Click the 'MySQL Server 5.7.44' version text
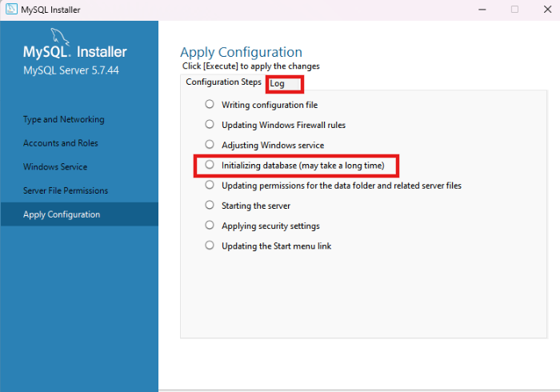This screenshot has height=392, width=560. (x=71, y=70)
